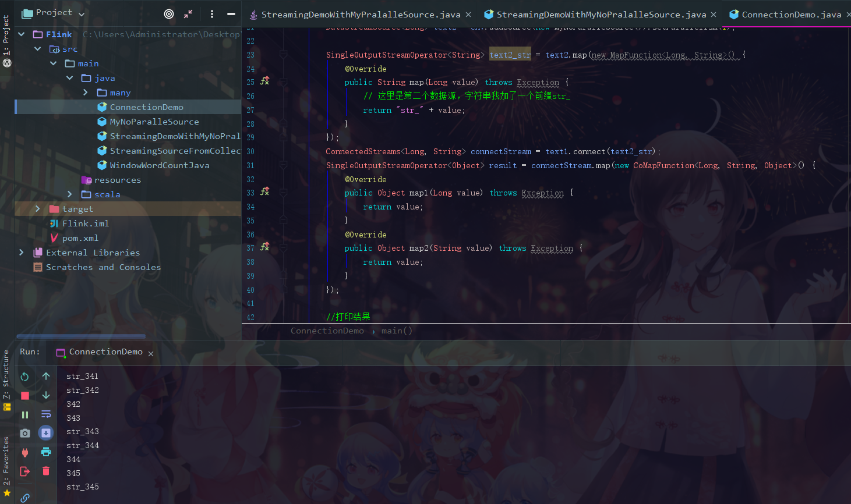Click the implements gutter icon on line 37

pos(264,247)
